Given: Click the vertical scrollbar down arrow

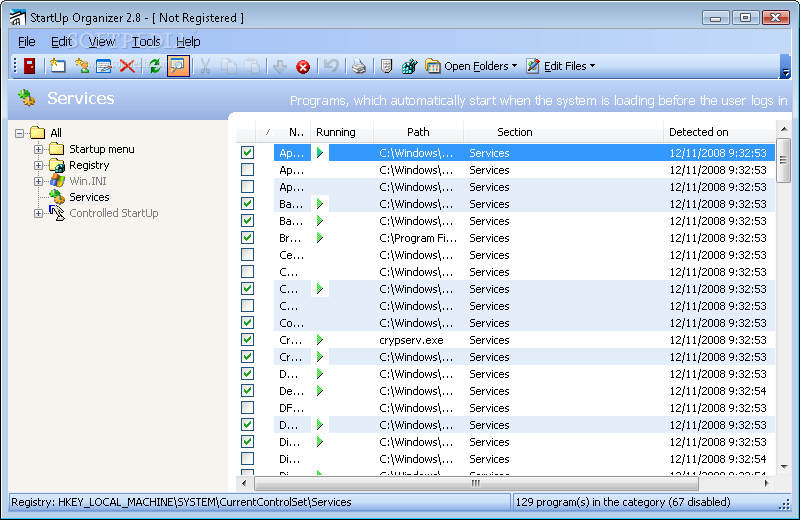Looking at the screenshot, I should pos(784,466).
